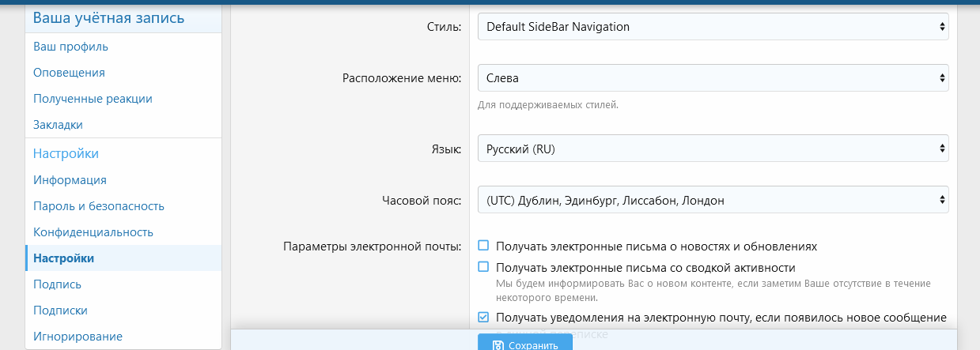Open Пароль и безопасность section
980x350 pixels.
tap(99, 206)
